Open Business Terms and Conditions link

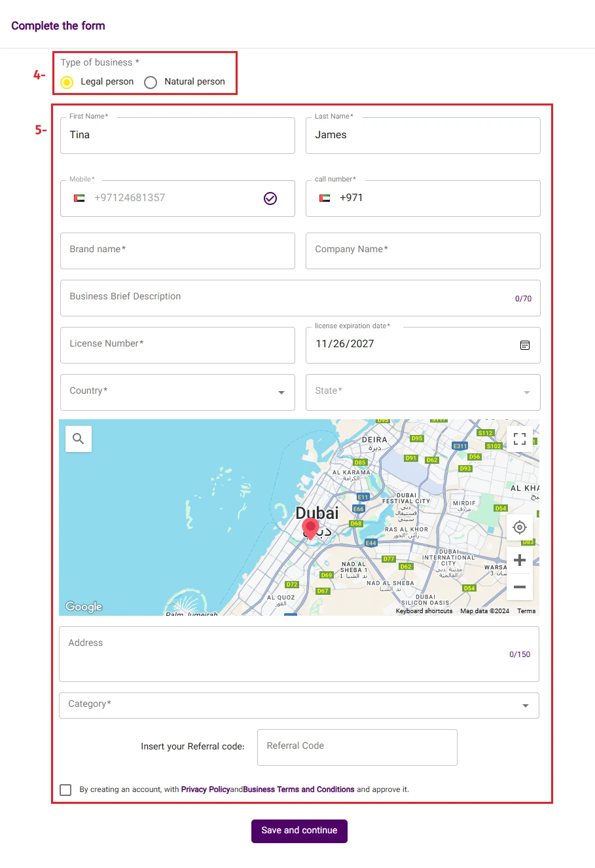298,789
